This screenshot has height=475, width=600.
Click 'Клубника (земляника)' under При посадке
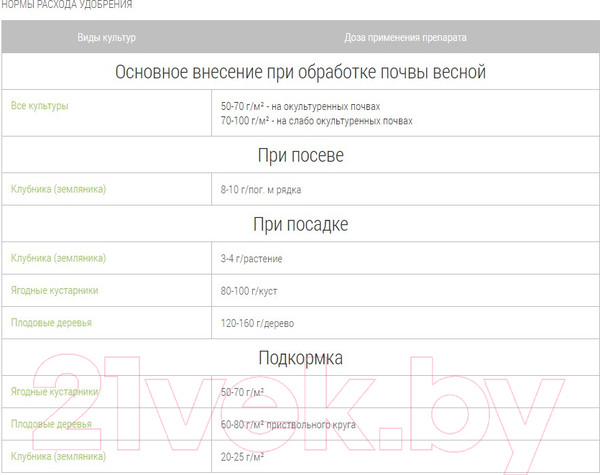58,258
